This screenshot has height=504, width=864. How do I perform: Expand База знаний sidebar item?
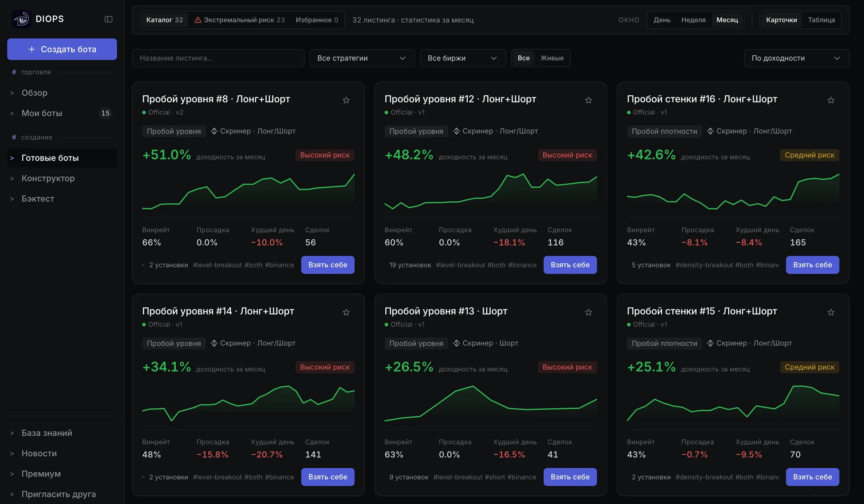pos(62,433)
